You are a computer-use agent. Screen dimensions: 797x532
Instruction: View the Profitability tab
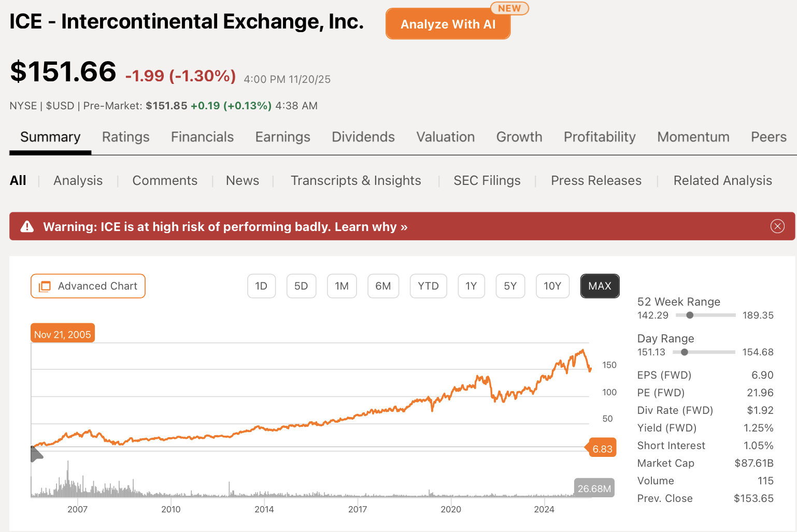pyautogui.click(x=599, y=137)
